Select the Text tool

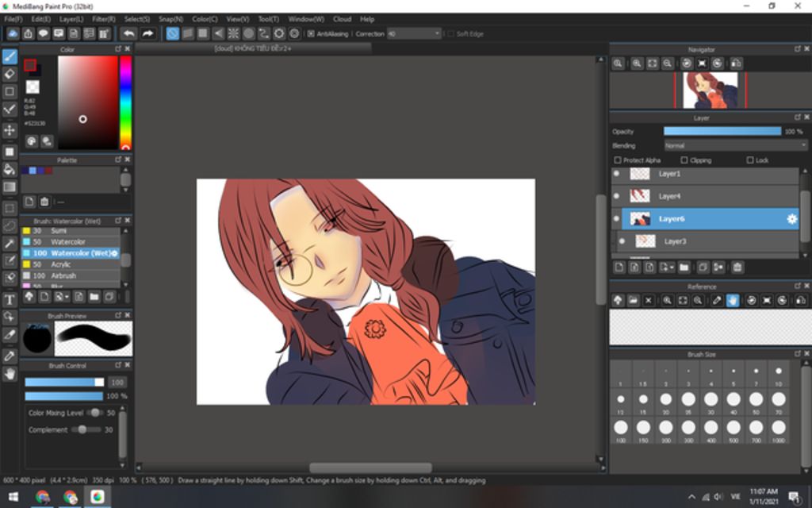coord(10,299)
